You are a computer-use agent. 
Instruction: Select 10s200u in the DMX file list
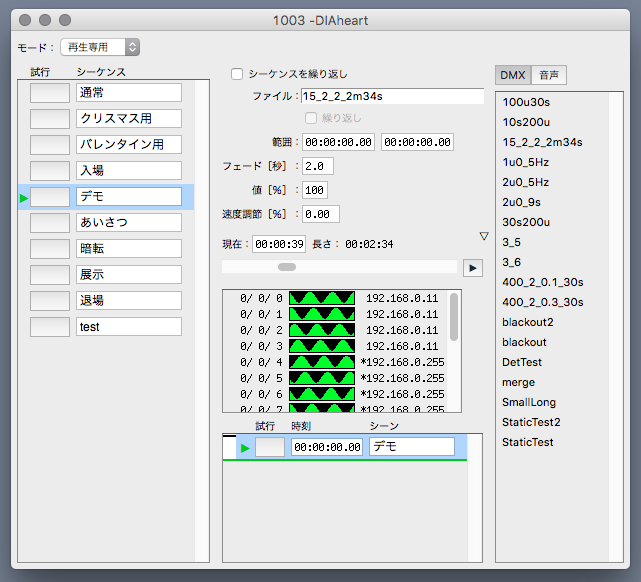point(526,122)
